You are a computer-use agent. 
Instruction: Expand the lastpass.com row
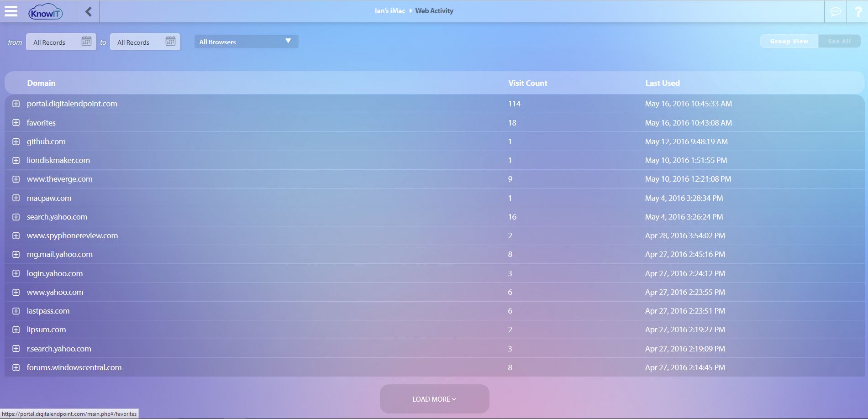(x=16, y=311)
